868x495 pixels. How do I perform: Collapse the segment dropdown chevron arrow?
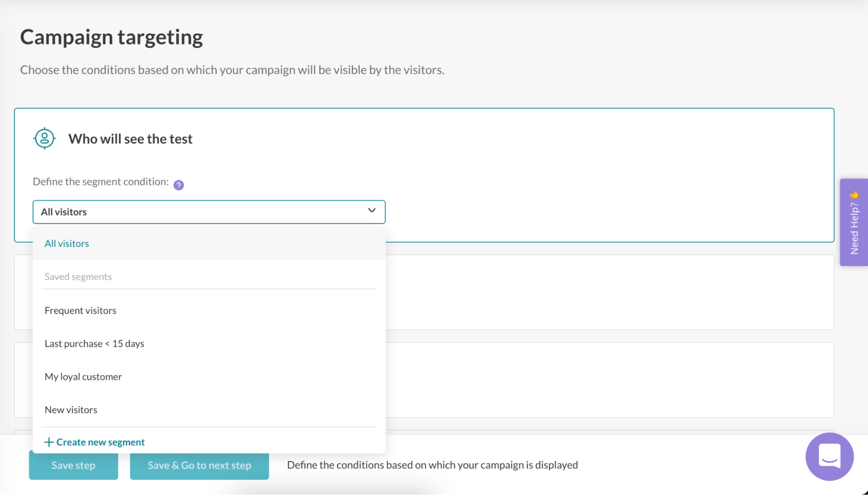click(x=372, y=210)
